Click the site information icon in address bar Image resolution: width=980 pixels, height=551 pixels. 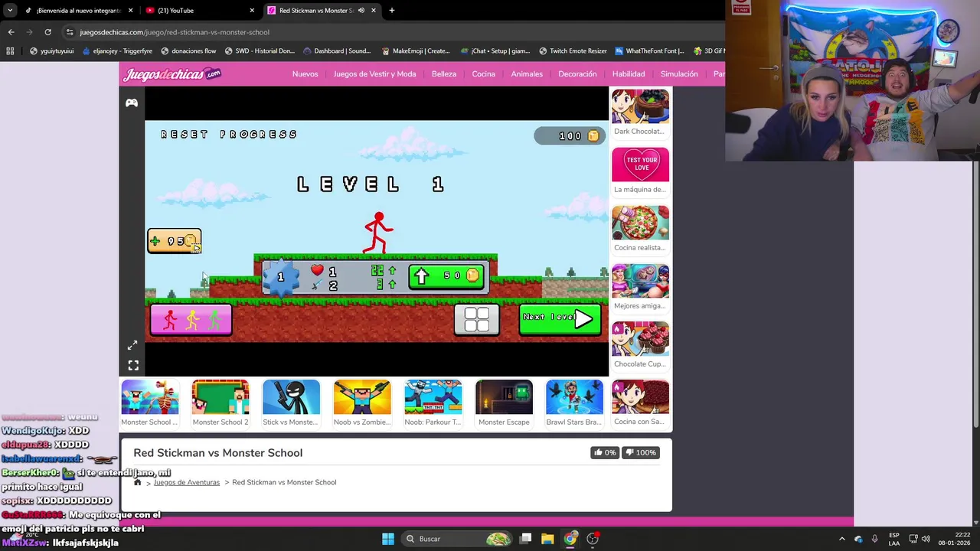pos(70,32)
